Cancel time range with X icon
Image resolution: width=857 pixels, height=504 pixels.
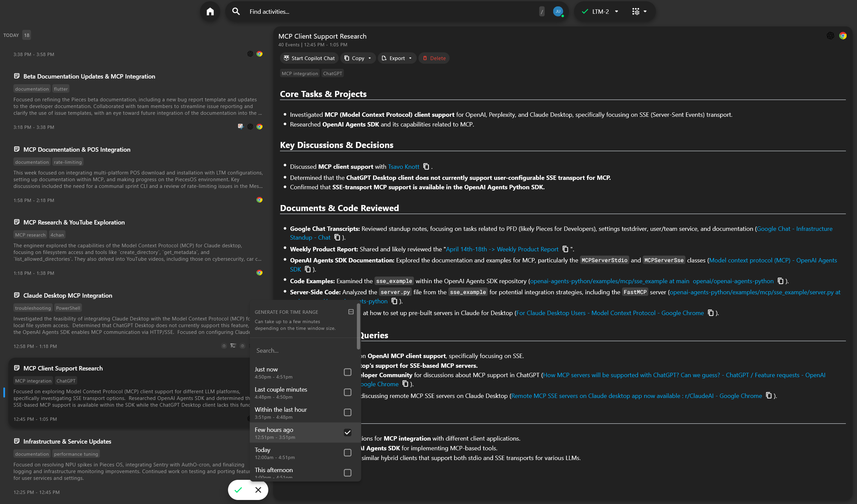258,490
